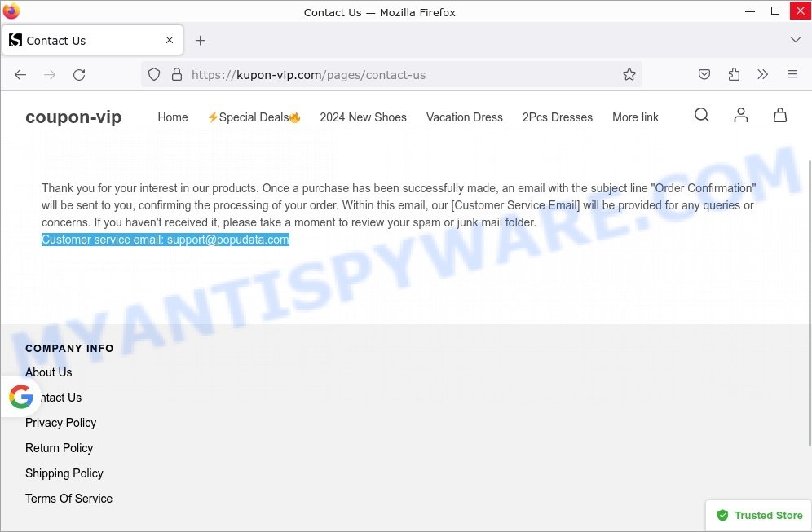Close the Contact Us tab
Screen dimensions: 812x532
(x=170, y=40)
